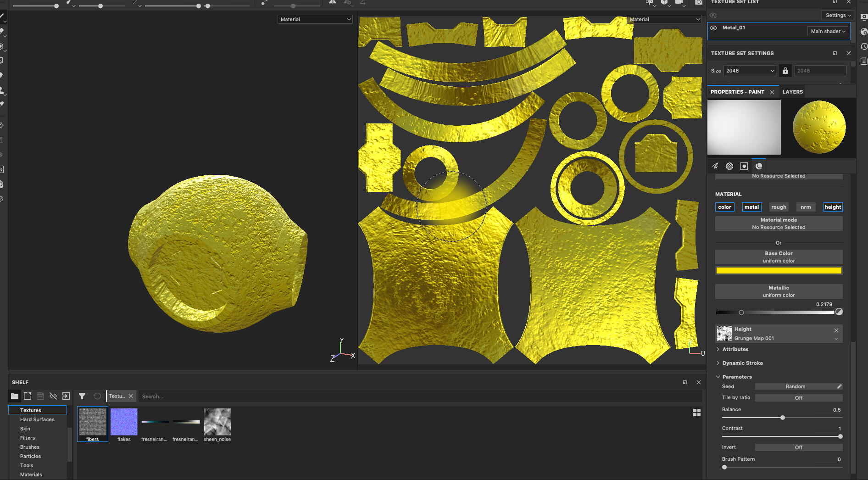Focus the shelf Search field
Screen dimensions: 868x480
pos(420,396)
